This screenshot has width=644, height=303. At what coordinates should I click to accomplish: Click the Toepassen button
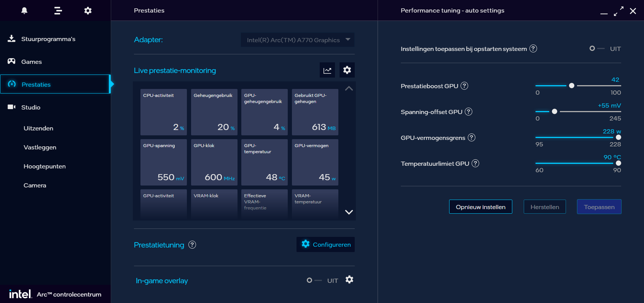pyautogui.click(x=599, y=207)
